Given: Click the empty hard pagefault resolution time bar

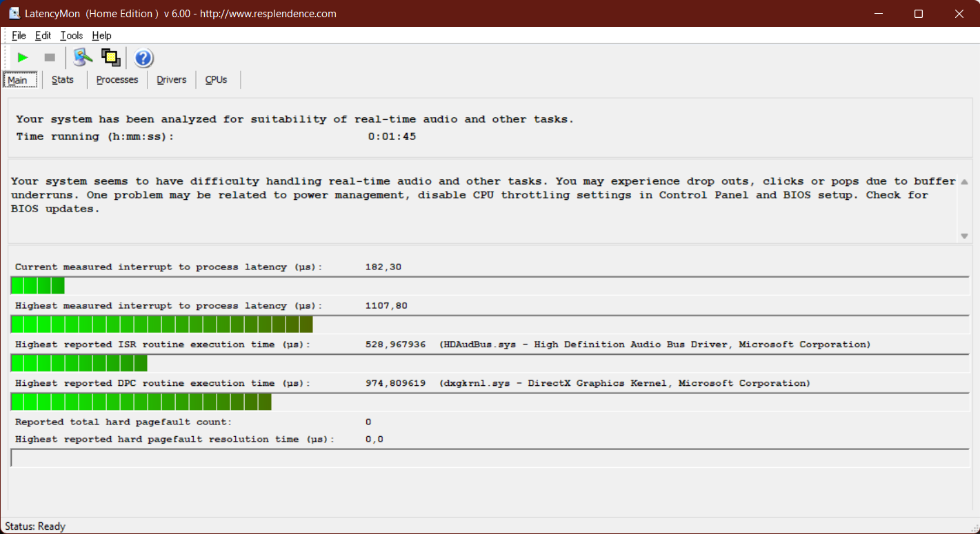Looking at the screenshot, I should click(x=490, y=458).
